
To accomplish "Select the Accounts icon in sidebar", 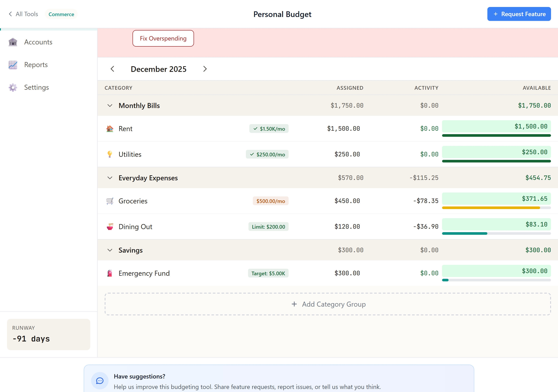I will 13,42.
